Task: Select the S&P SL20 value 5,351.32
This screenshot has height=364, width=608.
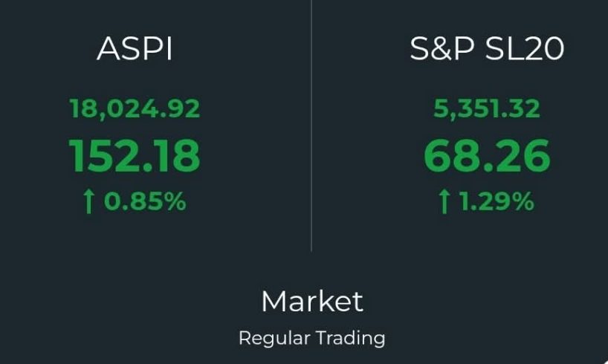Action: click(x=487, y=109)
